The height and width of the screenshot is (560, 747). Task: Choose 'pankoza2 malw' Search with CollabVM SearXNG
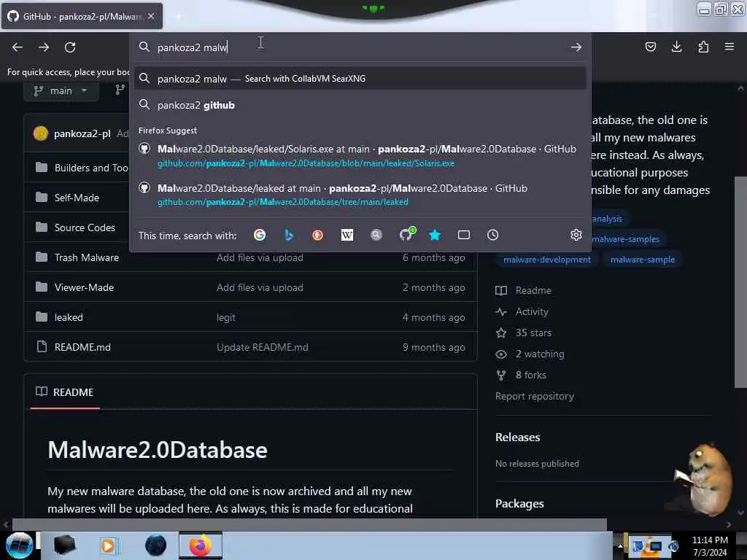click(x=360, y=79)
